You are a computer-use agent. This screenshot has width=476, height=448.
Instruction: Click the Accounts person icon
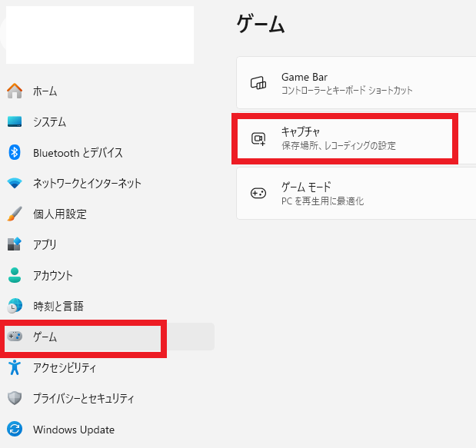click(15, 275)
